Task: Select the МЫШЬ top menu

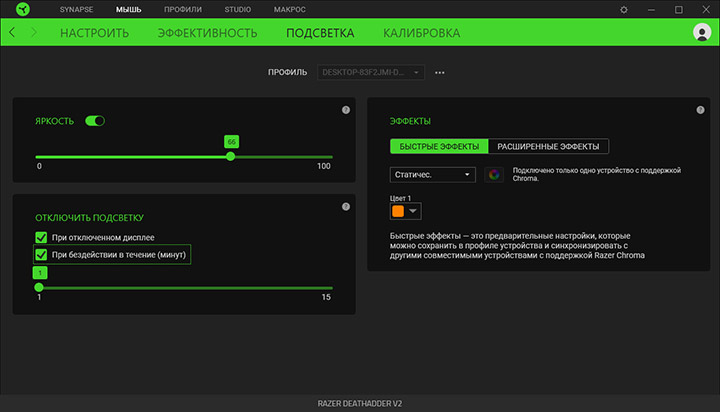Action: (129, 9)
